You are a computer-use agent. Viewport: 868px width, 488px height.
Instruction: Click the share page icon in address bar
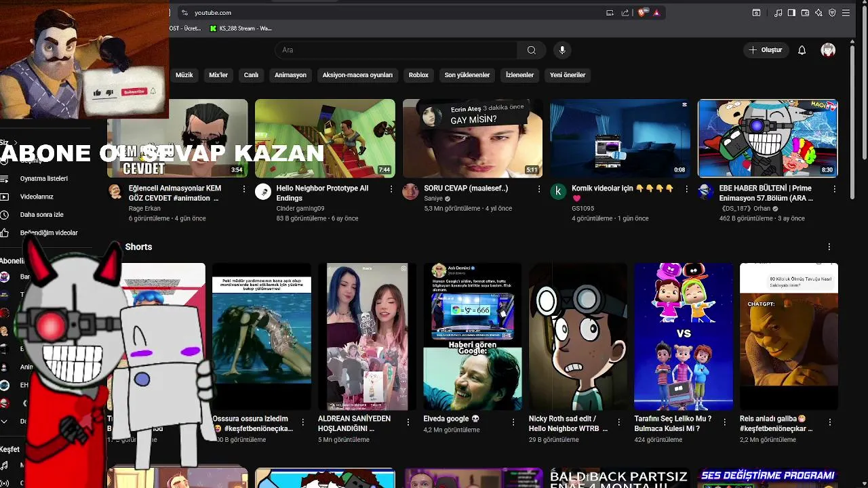(625, 13)
